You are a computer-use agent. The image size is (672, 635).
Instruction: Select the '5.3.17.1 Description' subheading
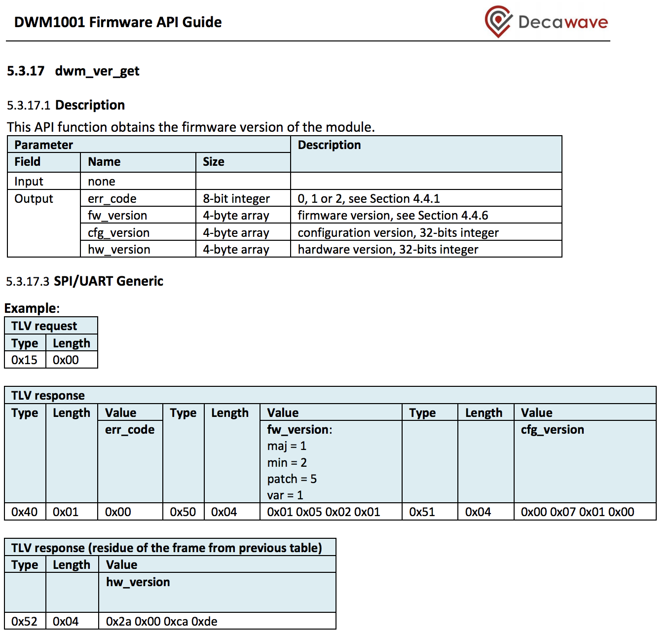(x=66, y=105)
